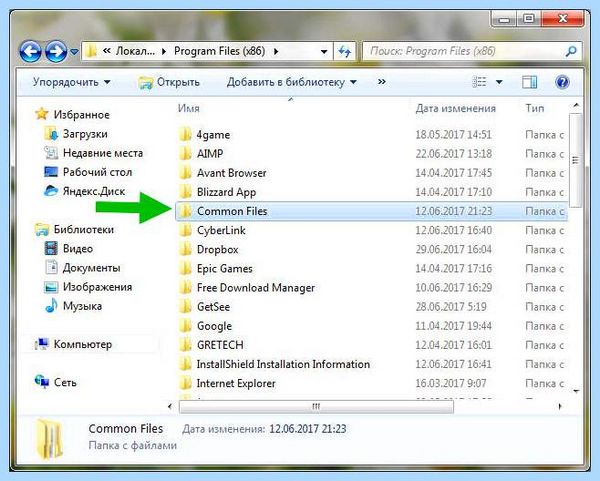Open Help with the question mark icon
Screen dimensions: 600x481
562,82
